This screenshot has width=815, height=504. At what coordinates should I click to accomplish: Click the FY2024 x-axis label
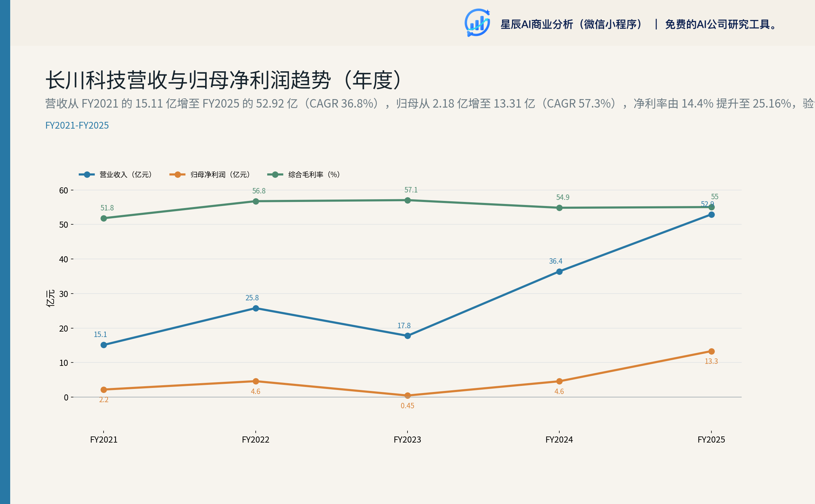tap(559, 440)
